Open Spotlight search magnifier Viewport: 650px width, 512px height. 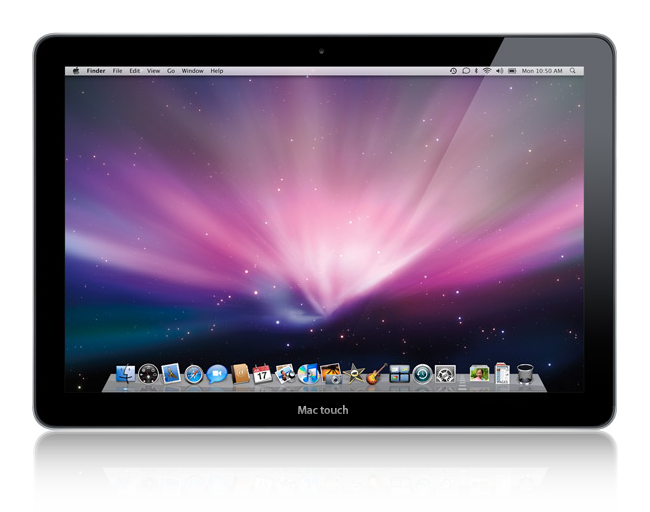tap(573, 71)
